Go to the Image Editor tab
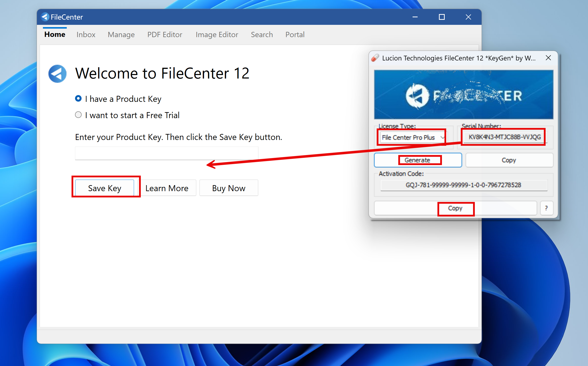This screenshot has width=588, height=366. (x=217, y=34)
